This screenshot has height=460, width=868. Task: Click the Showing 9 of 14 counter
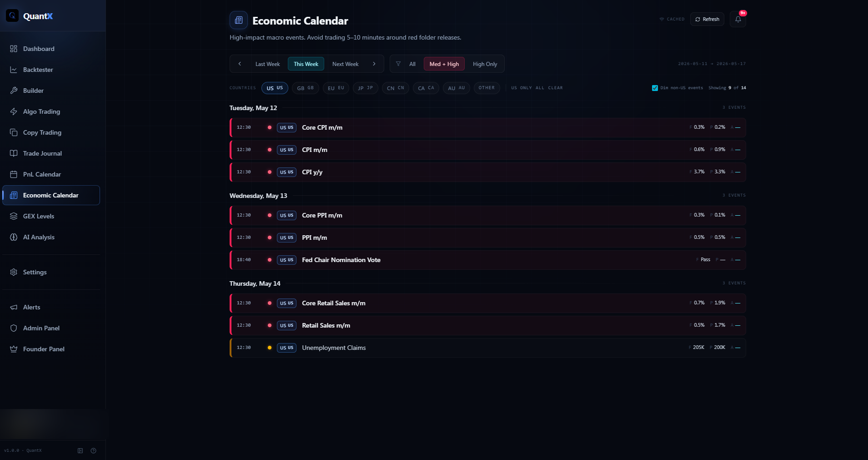(x=727, y=88)
